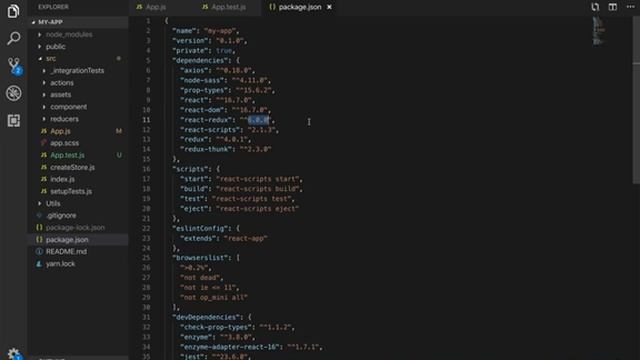This screenshot has width=640, height=360.
Task: Click the "not op_mini all" value
Action: (x=214, y=298)
